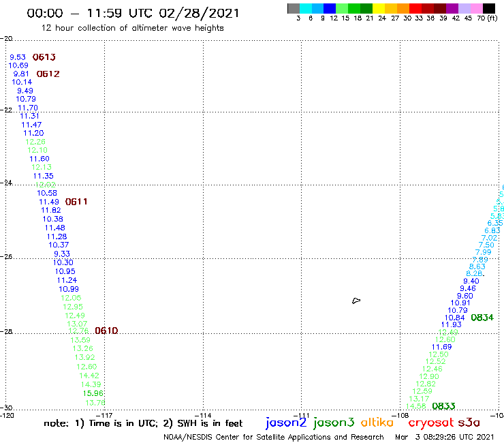Click the wave height reading 9.81
504x443 pixels.
tap(21, 74)
